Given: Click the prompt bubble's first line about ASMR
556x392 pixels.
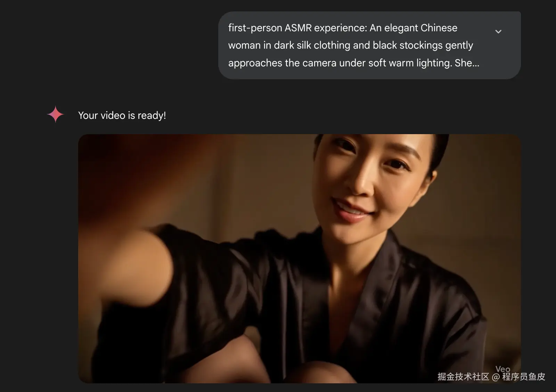Looking at the screenshot, I should (x=343, y=28).
